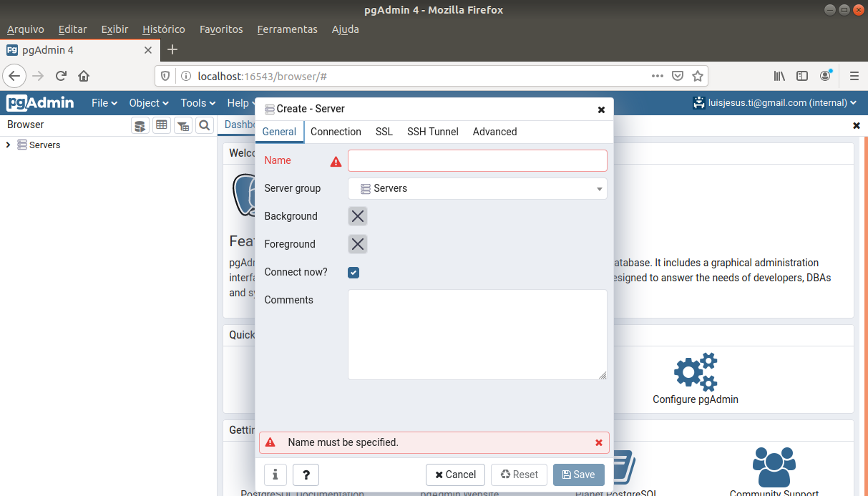
Task: Open the Firefox Arquivo menu
Action: pos(26,29)
